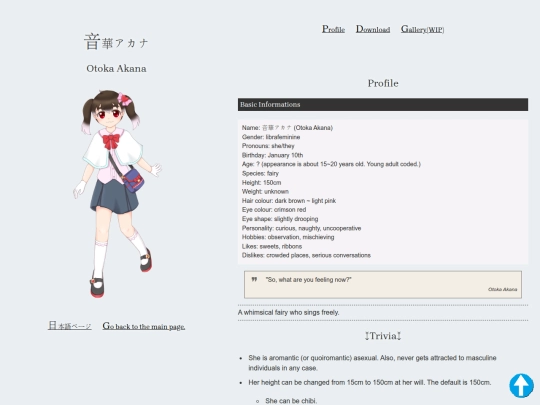Click the Profile section heading
Image resolution: width=540 pixels, height=405 pixels.
pos(383,83)
